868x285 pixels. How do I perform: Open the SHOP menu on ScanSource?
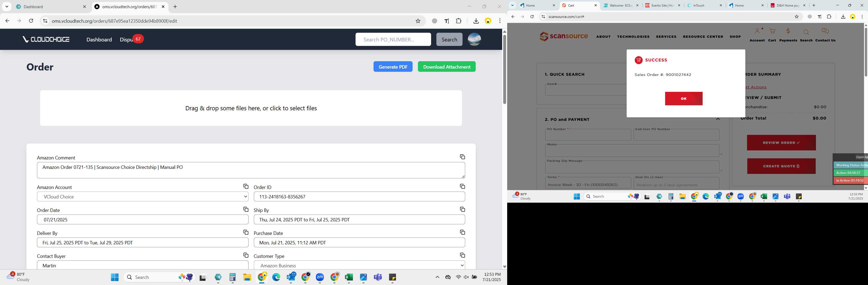(735, 37)
